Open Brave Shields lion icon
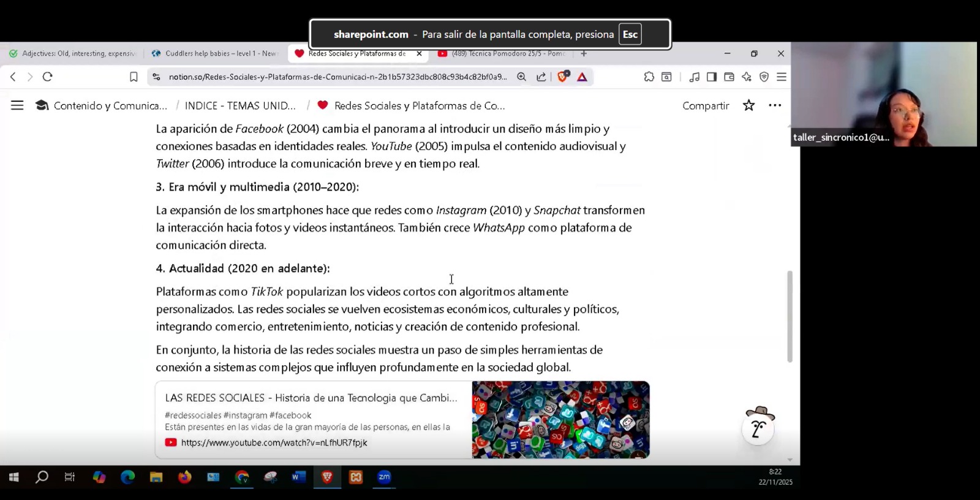The width and height of the screenshot is (980, 500). coord(562,77)
